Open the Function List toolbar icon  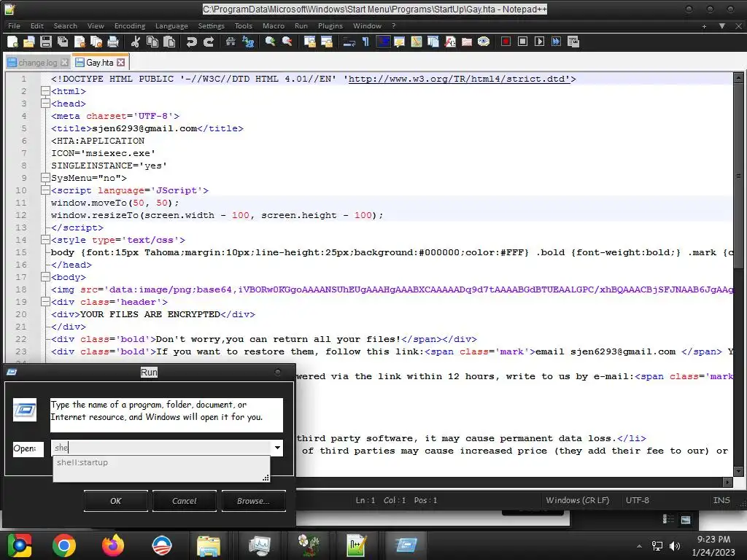click(450, 42)
